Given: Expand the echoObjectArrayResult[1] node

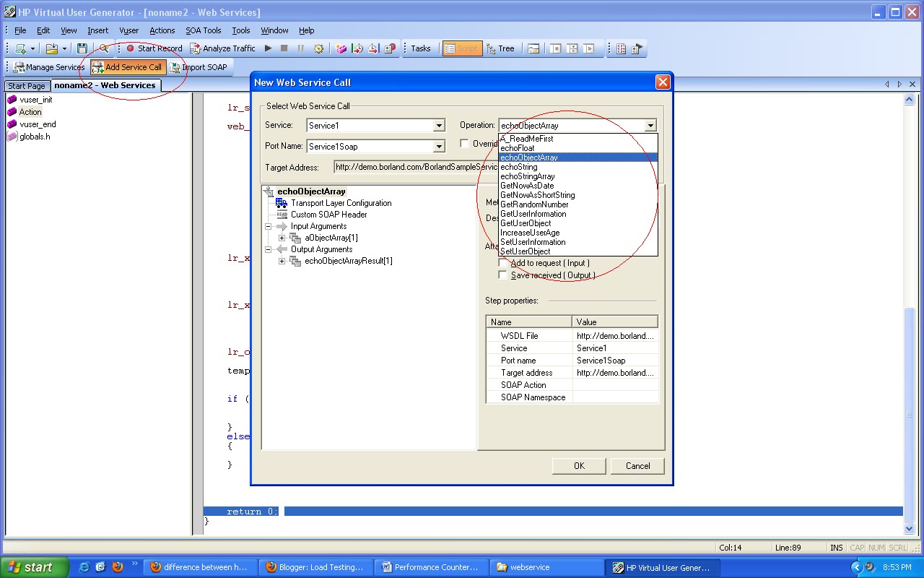Looking at the screenshot, I should (282, 261).
